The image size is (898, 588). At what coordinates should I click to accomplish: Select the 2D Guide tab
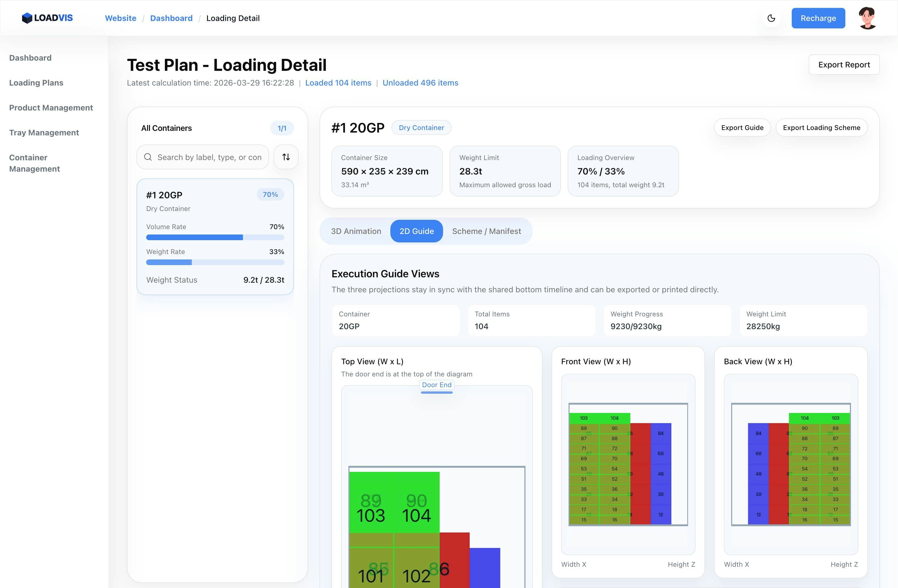(416, 231)
